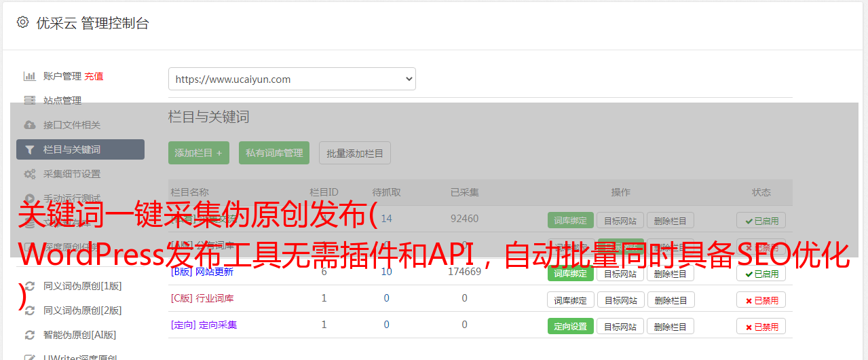868x360 pixels.
Task: Click the 已采集 column header
Action: coord(464,192)
